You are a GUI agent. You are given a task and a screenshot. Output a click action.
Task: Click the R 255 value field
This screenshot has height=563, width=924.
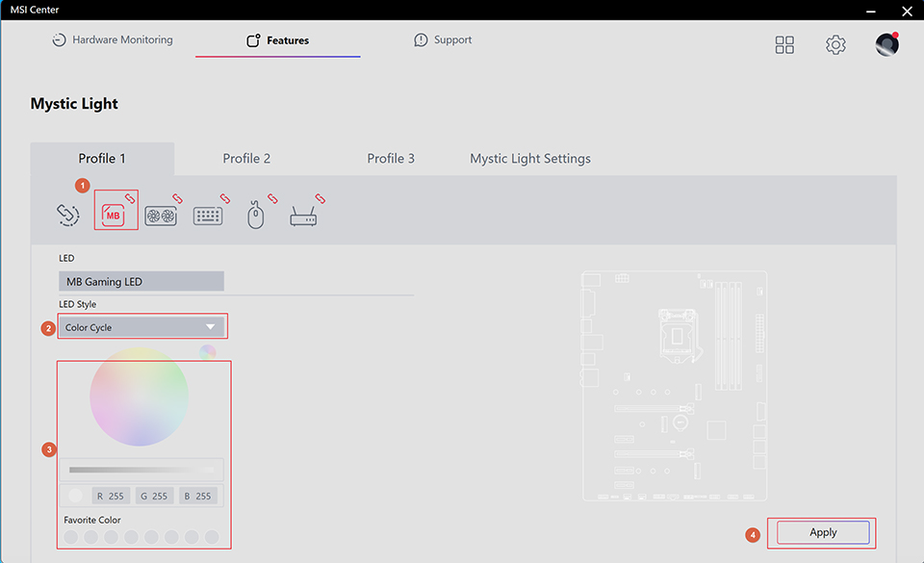111,496
